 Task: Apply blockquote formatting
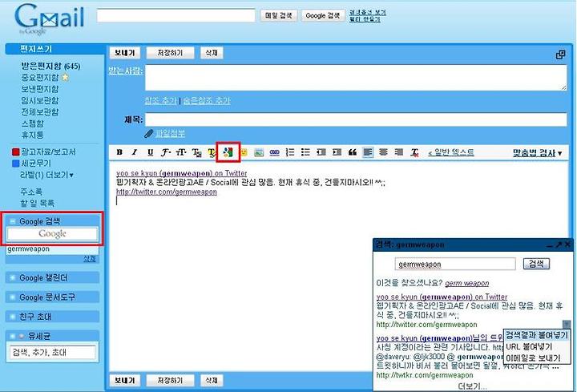click(353, 152)
